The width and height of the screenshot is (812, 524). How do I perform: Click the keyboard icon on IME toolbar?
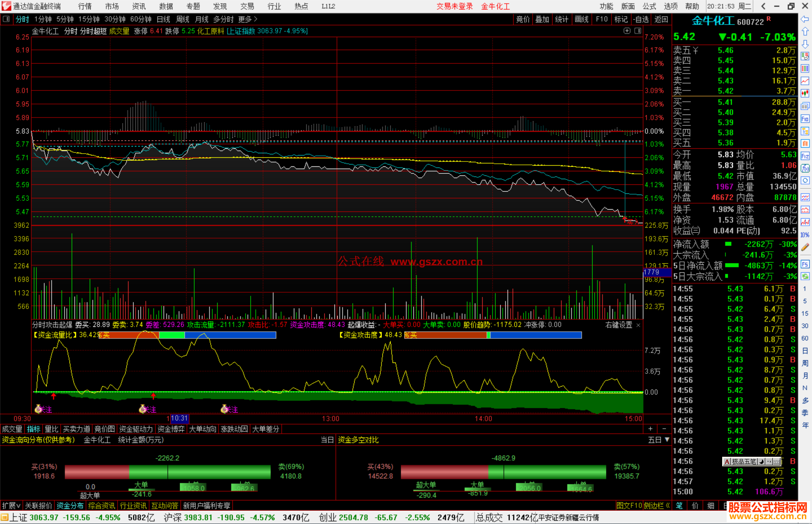[x=776, y=461]
